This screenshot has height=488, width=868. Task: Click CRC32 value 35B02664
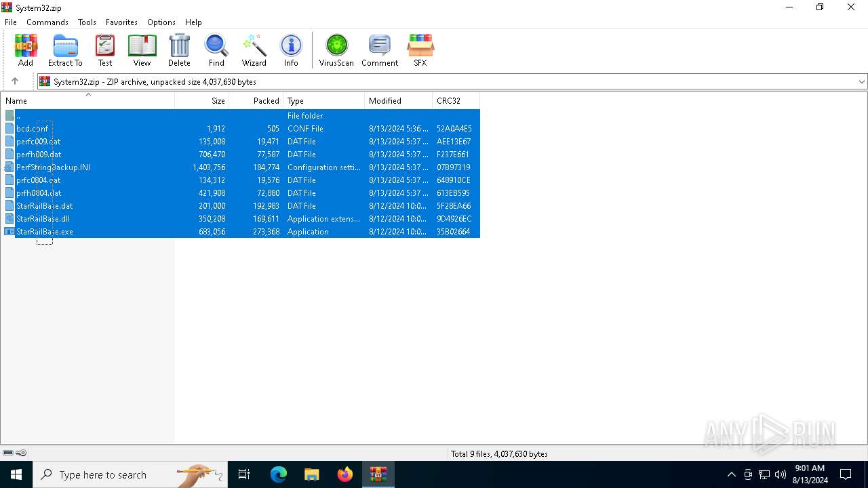(454, 232)
